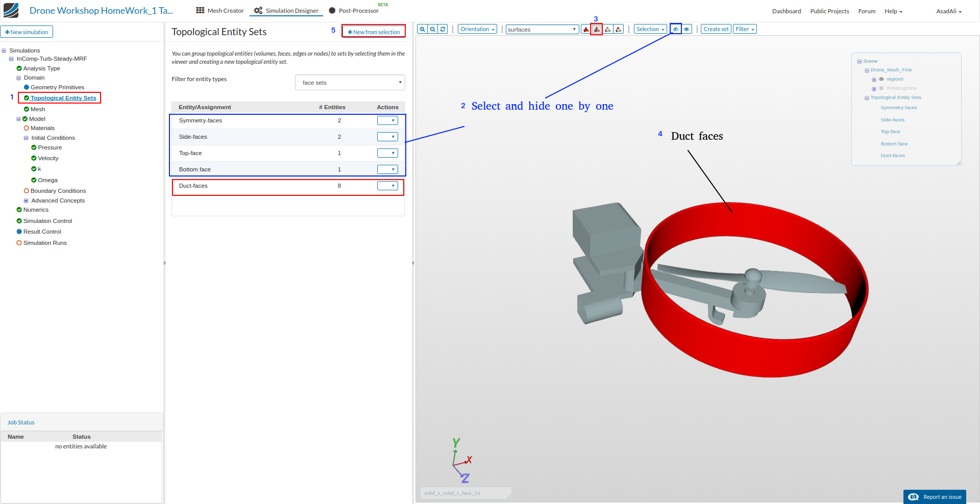
Task: Click the Omega green check icon
Action: click(x=34, y=180)
